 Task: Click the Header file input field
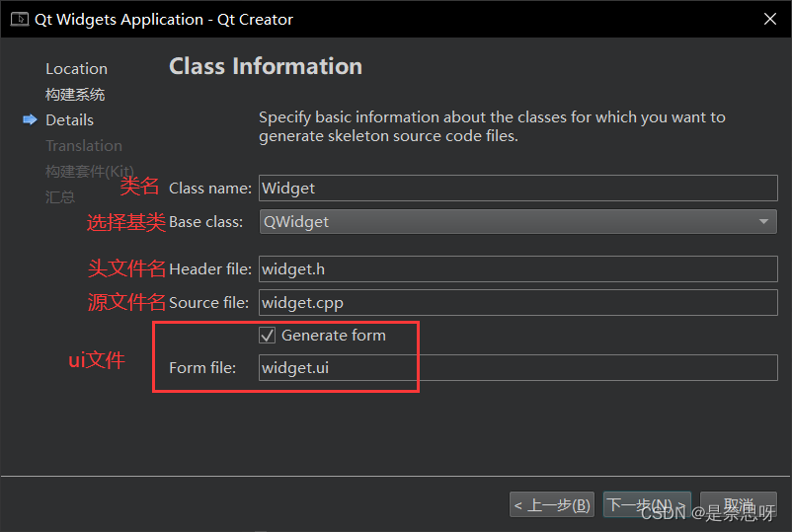518,269
